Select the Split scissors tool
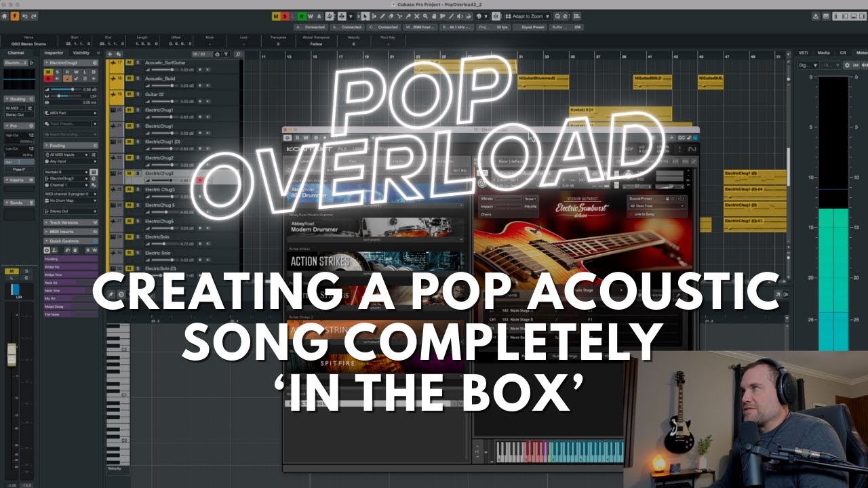This screenshot has height=488, width=868. click(x=399, y=16)
